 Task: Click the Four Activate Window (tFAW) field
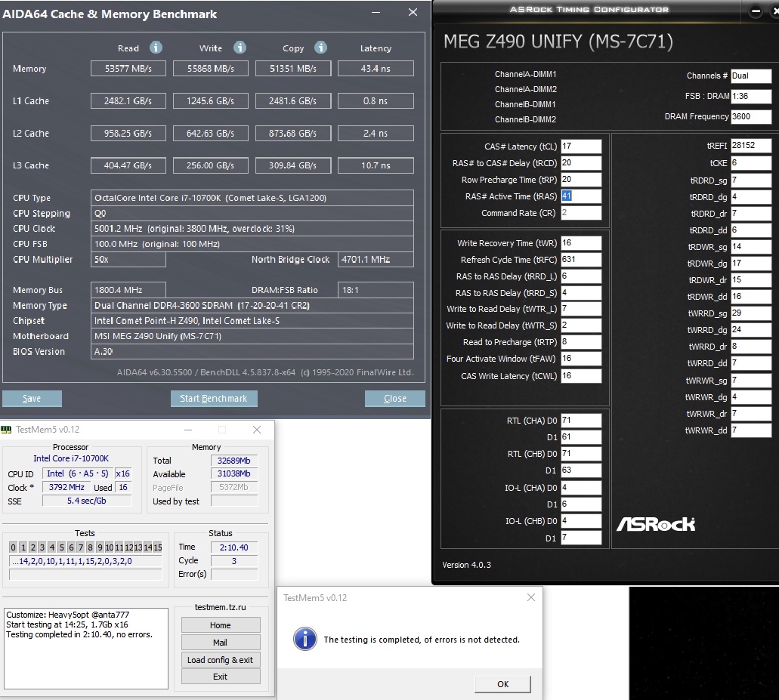(x=581, y=359)
